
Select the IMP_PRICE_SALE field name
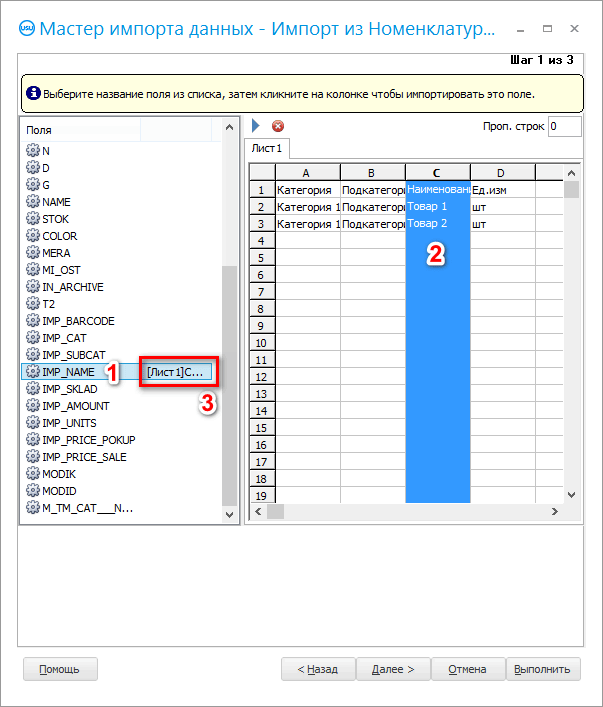[x=84, y=457]
